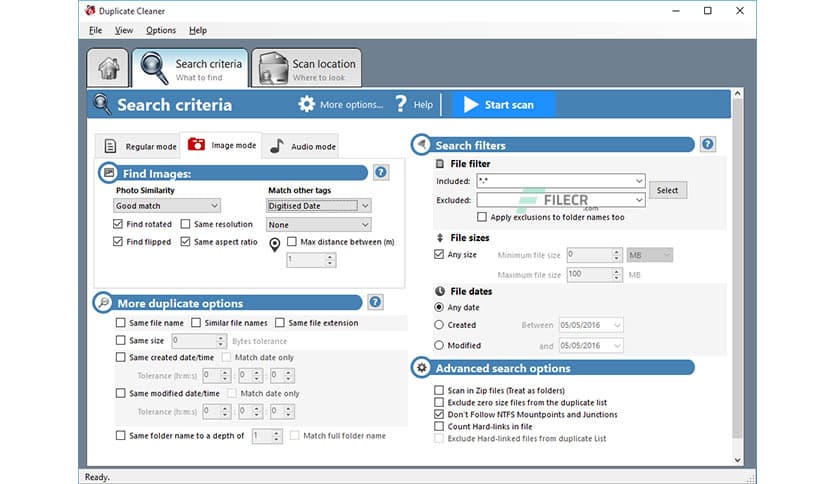Click the File dates clock icon
This screenshot has height=484, width=836.
[x=440, y=291]
